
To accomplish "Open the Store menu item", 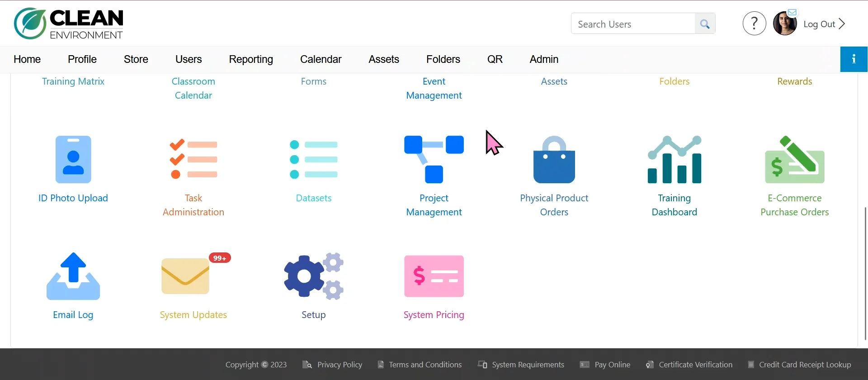I will [x=136, y=59].
